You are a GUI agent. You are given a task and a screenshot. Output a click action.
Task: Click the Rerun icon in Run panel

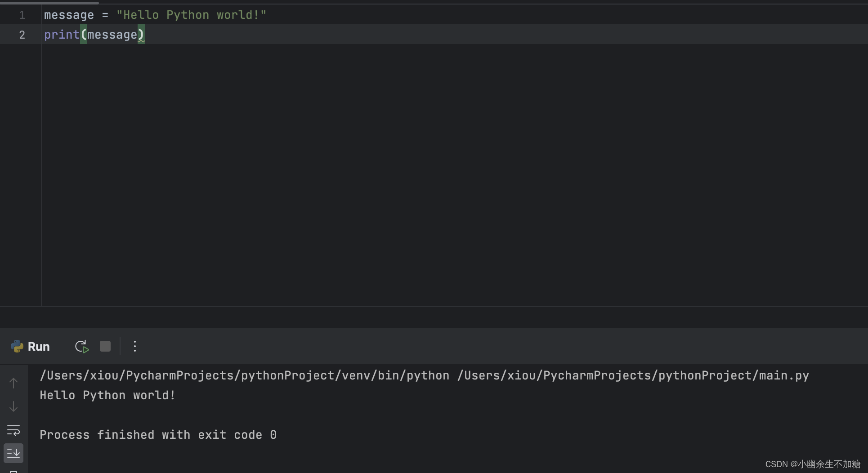pyautogui.click(x=82, y=347)
